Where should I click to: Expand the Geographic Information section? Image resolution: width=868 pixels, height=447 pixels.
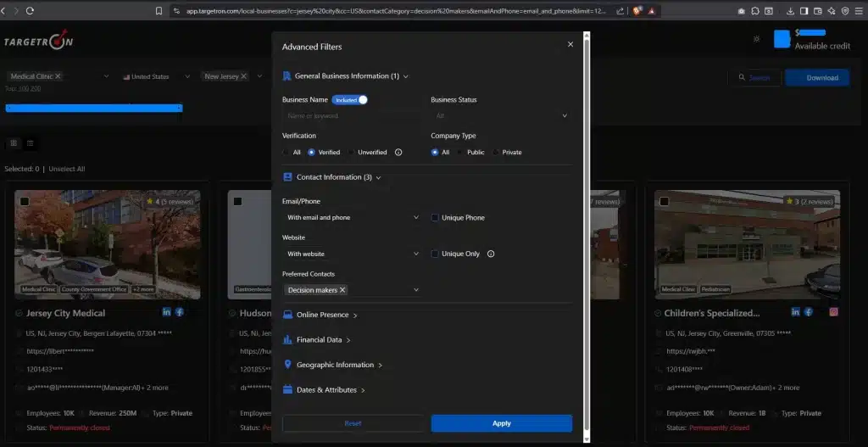(x=333, y=365)
